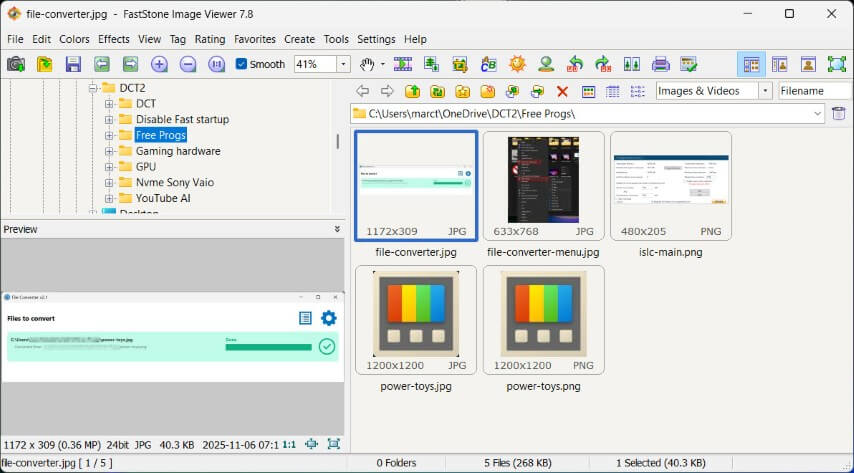
Task: Click the Zoom Out magnifier icon
Action: click(188, 64)
